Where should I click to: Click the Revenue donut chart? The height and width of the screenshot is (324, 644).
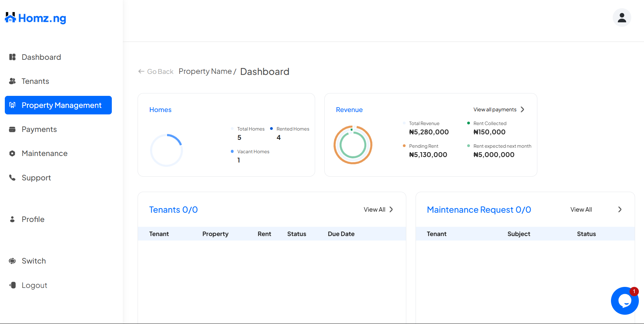[353, 145]
